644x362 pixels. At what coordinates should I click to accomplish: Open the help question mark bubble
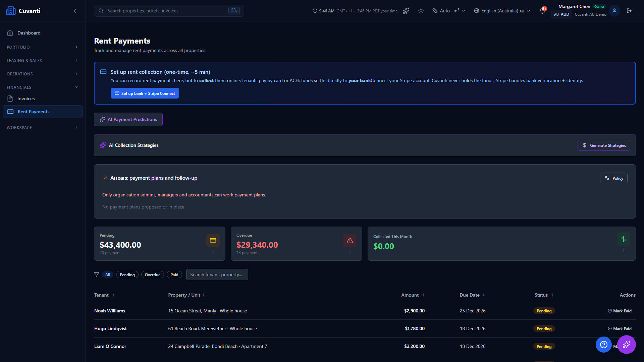coord(604,345)
